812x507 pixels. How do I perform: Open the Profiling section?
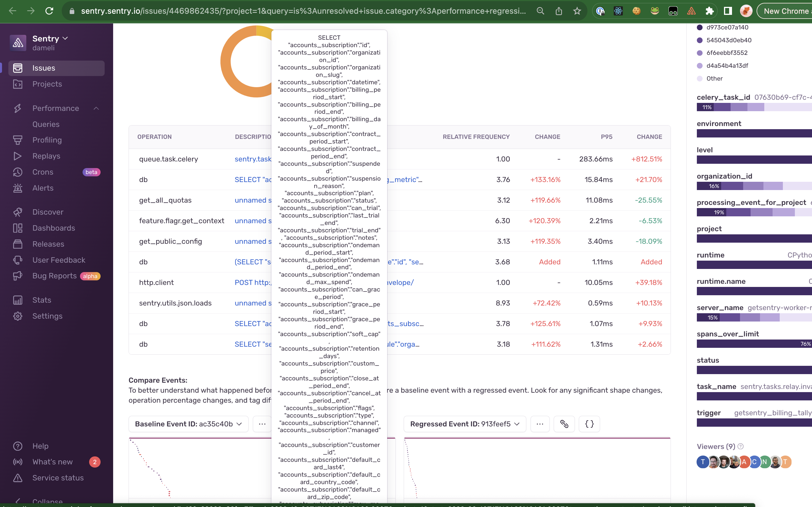point(46,140)
